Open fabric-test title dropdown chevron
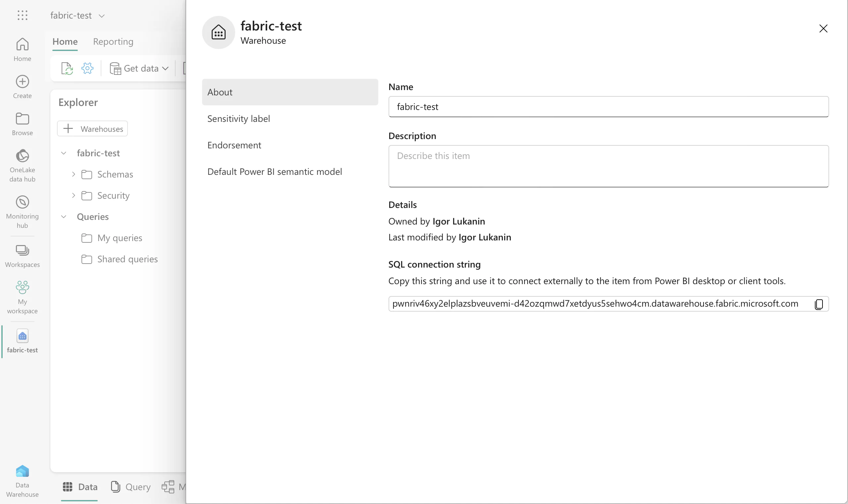The image size is (848, 504). (x=102, y=16)
